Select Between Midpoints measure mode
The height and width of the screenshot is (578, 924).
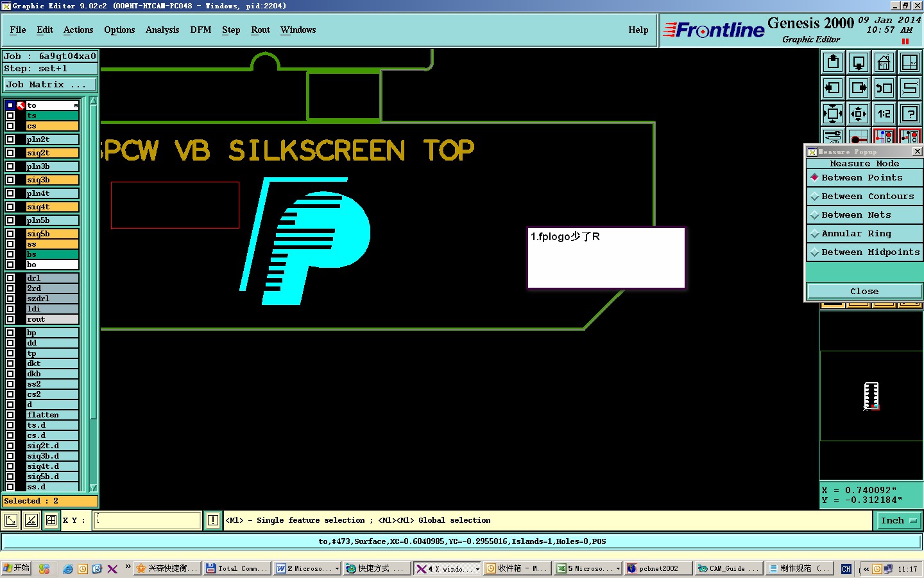click(864, 252)
